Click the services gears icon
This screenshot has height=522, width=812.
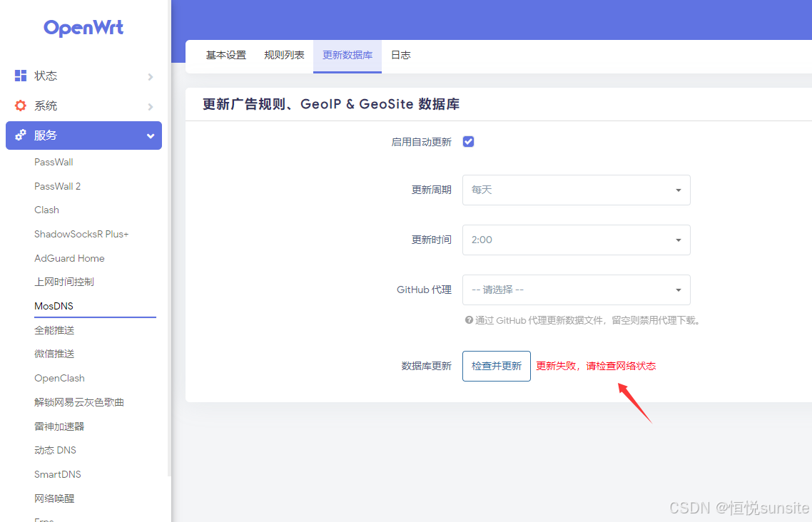click(21, 135)
